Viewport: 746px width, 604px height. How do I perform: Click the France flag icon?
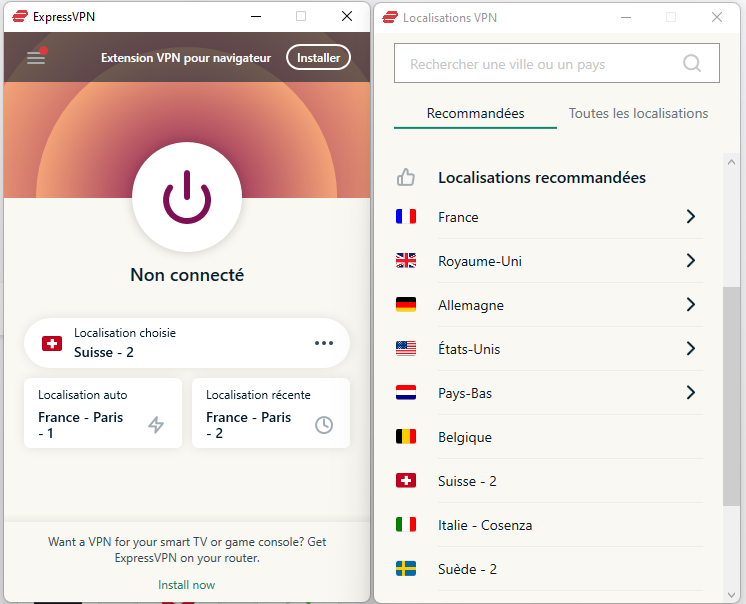[x=406, y=216]
